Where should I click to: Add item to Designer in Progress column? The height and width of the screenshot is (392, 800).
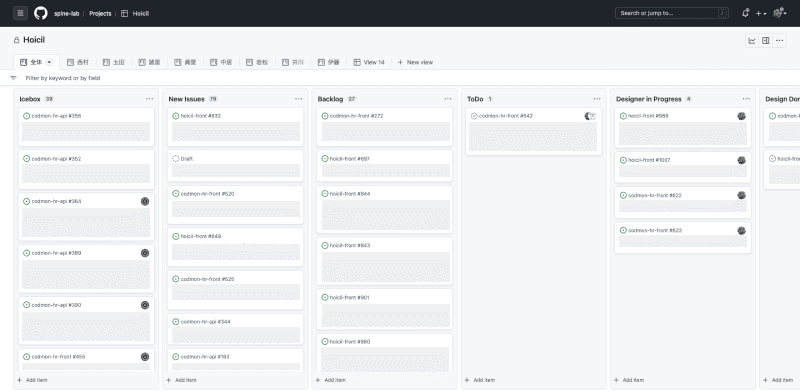click(x=629, y=380)
